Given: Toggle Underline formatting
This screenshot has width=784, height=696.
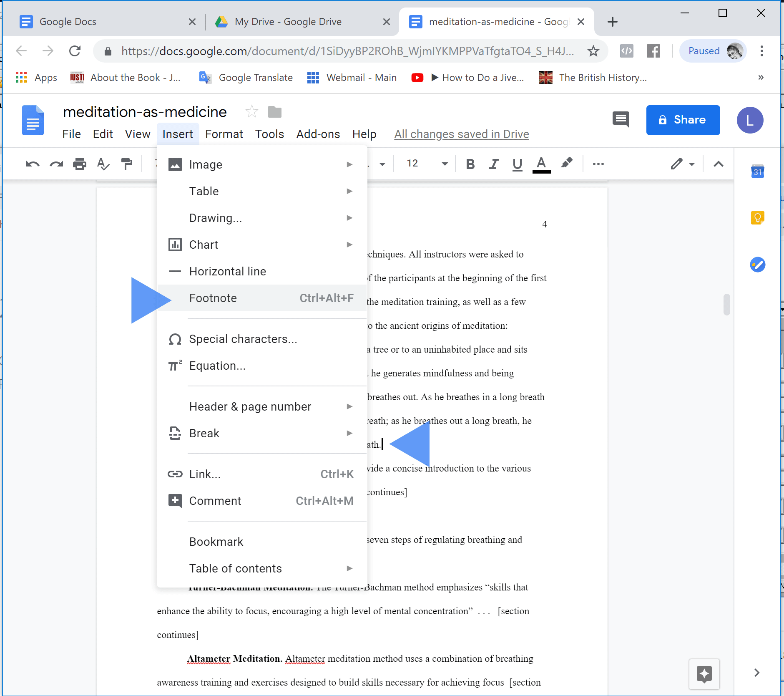Looking at the screenshot, I should (x=517, y=164).
